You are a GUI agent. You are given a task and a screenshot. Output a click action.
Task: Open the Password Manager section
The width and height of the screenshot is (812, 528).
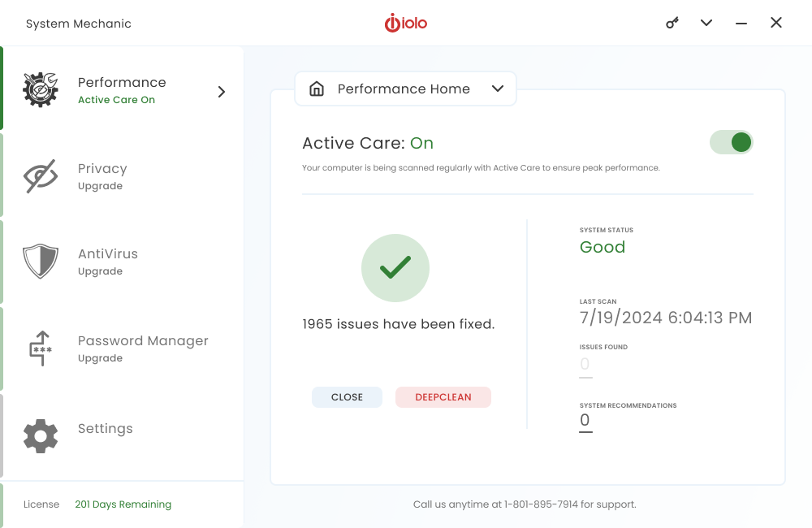pyautogui.click(x=123, y=348)
